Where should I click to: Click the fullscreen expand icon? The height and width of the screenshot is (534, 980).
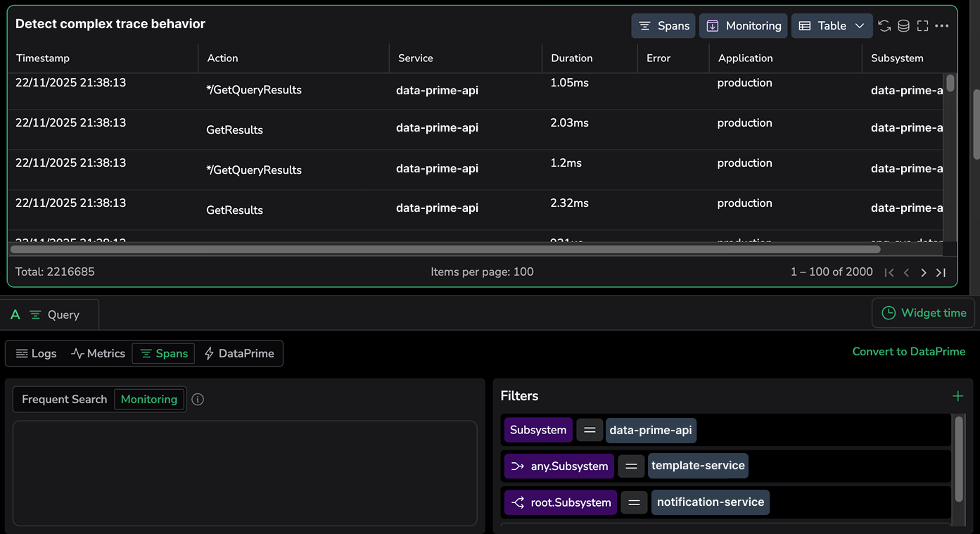923,26
